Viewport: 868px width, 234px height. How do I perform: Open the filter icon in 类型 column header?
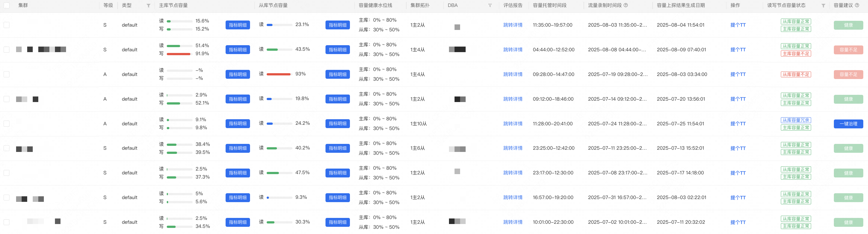click(x=148, y=6)
